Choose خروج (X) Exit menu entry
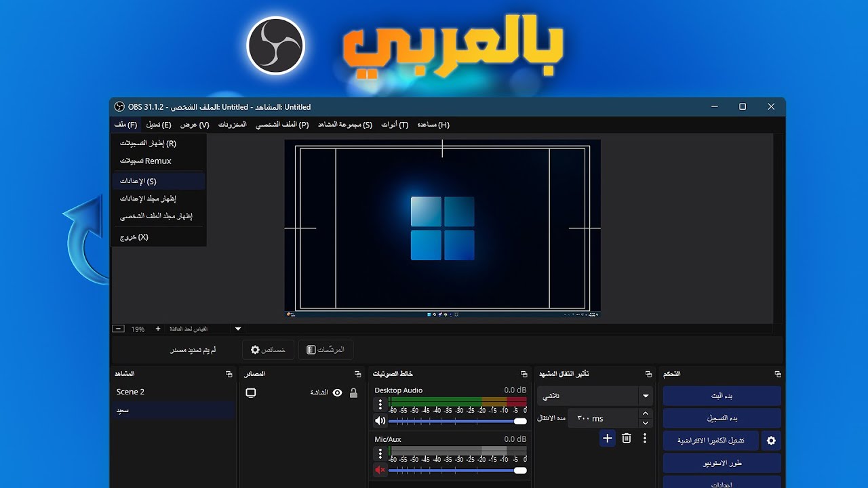The height and width of the screenshot is (488, 868). [159, 237]
